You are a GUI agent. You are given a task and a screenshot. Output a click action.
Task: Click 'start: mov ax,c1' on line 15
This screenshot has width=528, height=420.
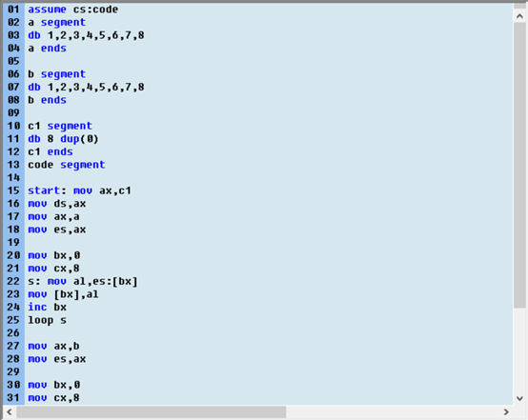[x=79, y=190]
